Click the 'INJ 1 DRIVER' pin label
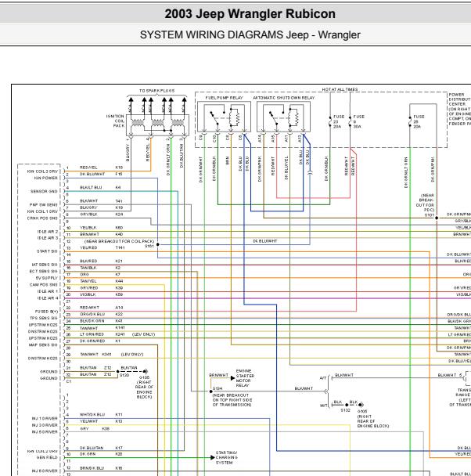This screenshot has height=476, width=471. tap(45, 419)
